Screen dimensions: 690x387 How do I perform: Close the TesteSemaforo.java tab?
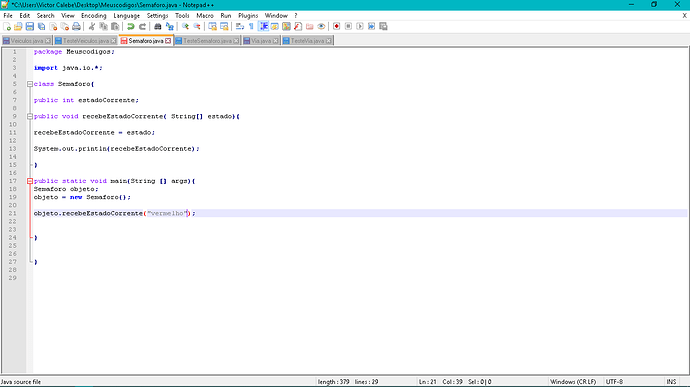click(236, 41)
